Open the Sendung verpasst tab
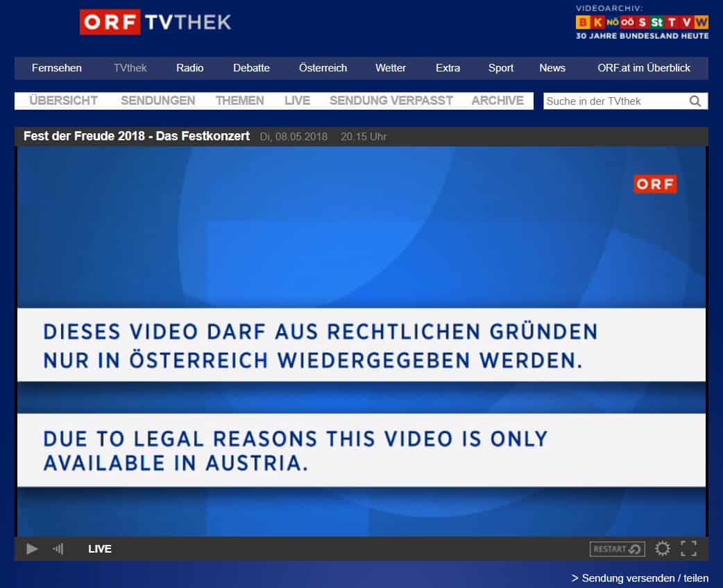Viewport: 723px width, 588px height. [391, 101]
